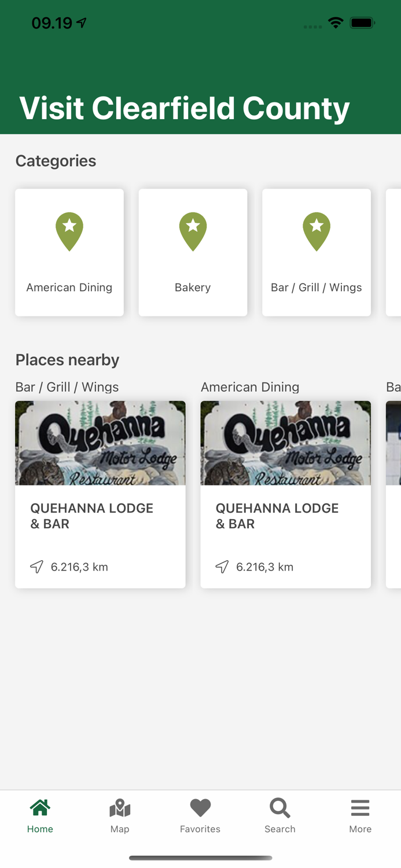Open the Bakery category card label

point(193,288)
